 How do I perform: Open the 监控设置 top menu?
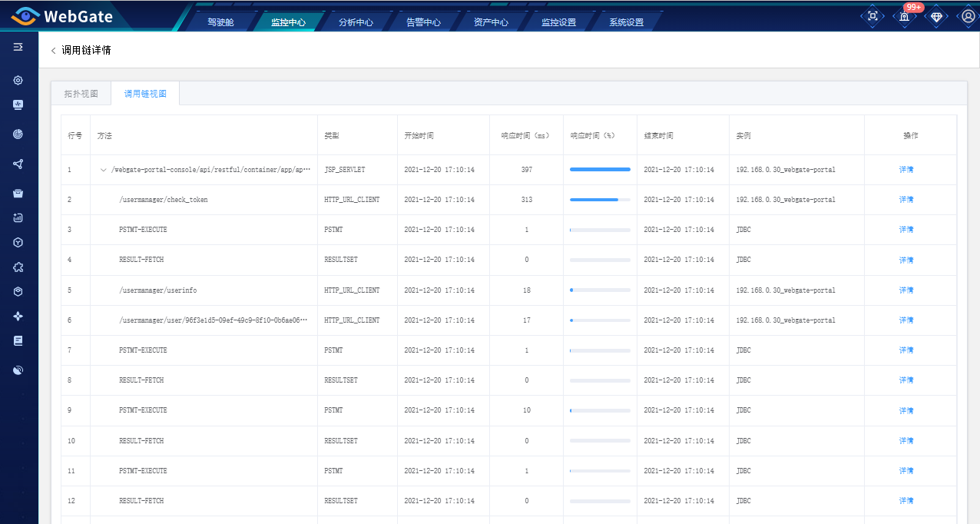tap(558, 22)
